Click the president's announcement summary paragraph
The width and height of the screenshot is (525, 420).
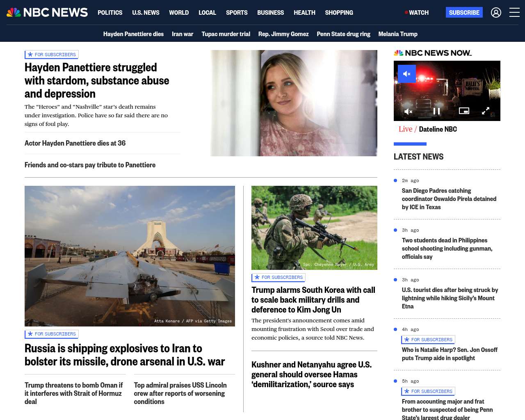coord(313,329)
